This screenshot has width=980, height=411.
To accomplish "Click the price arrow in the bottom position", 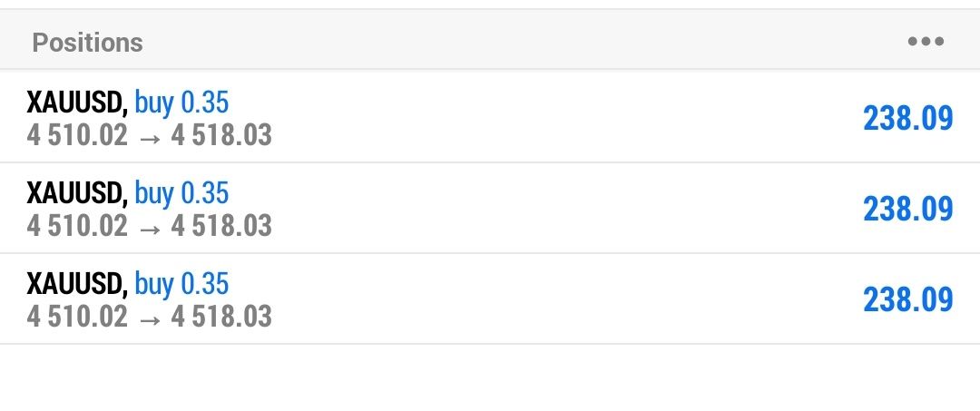I will coord(150,317).
